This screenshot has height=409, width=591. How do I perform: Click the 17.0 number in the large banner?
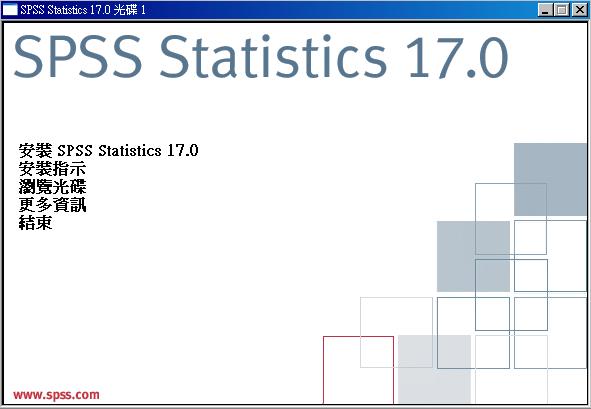(458, 57)
